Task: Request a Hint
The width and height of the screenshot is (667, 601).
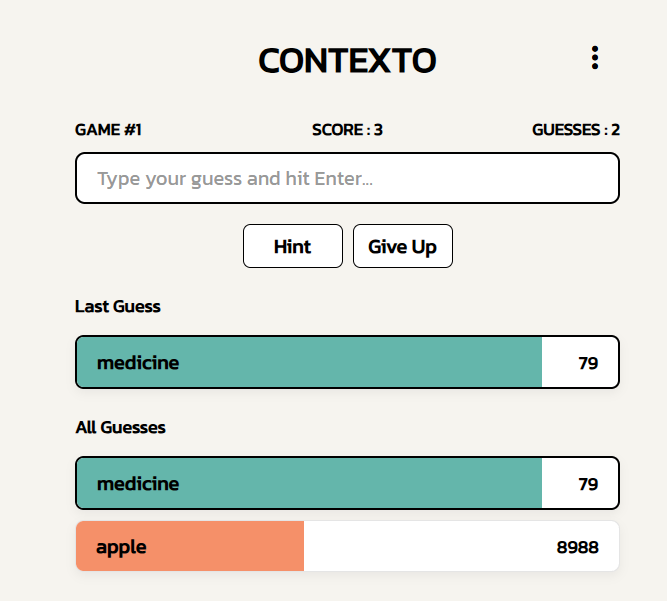Action: [293, 246]
